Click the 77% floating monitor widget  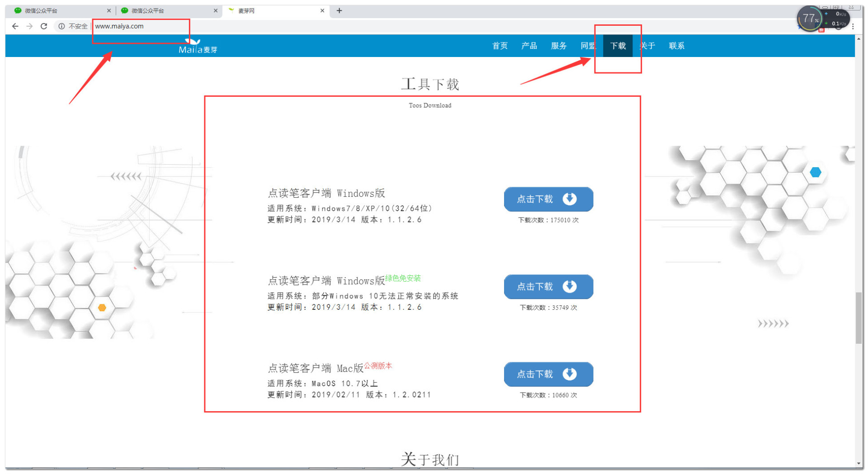click(809, 19)
